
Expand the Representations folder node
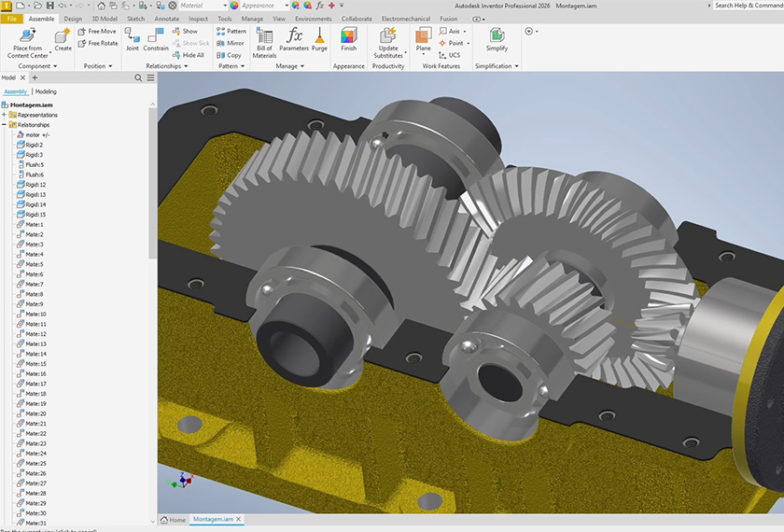coord(5,115)
